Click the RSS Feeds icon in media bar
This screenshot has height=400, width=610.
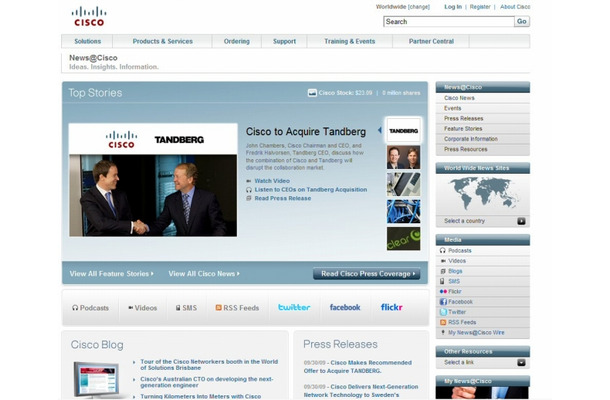219,308
